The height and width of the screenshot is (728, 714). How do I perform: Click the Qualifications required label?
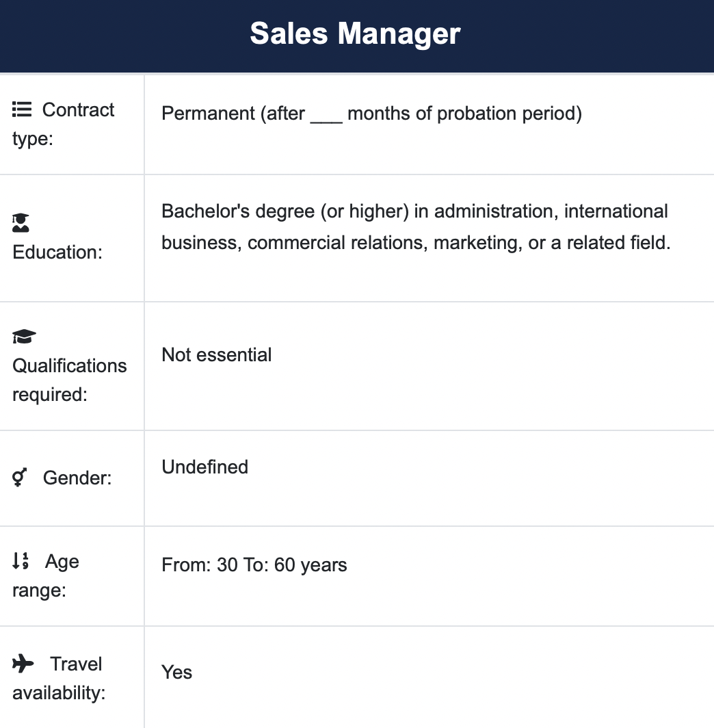[70, 380]
